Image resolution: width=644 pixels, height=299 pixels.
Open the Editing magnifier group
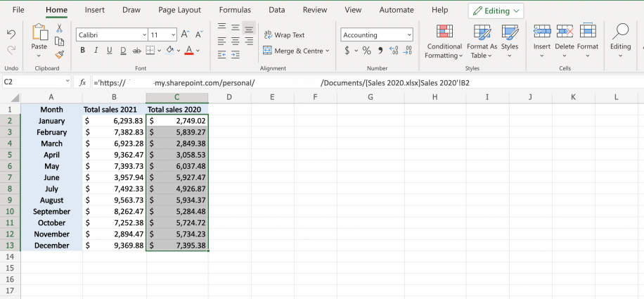click(x=620, y=41)
